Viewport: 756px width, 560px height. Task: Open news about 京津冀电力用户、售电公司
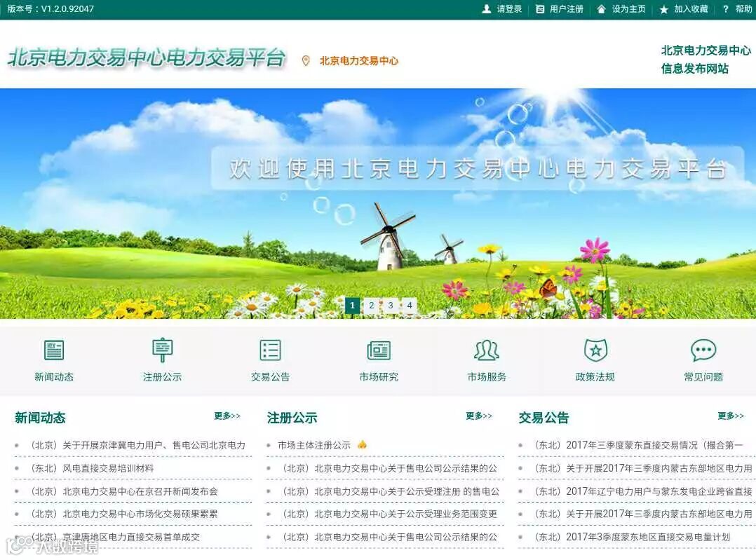click(138, 445)
